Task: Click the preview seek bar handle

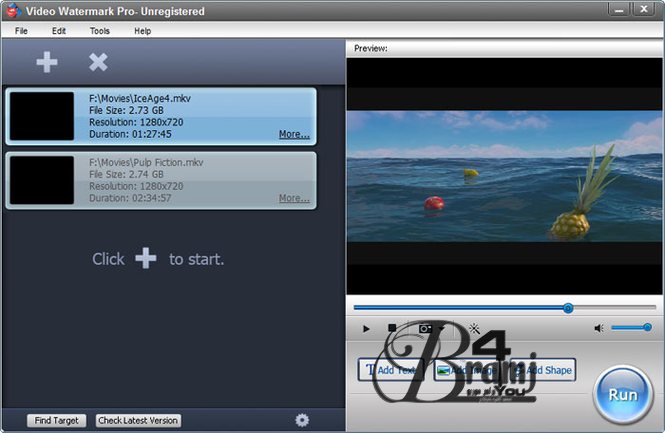Action: 568,308
